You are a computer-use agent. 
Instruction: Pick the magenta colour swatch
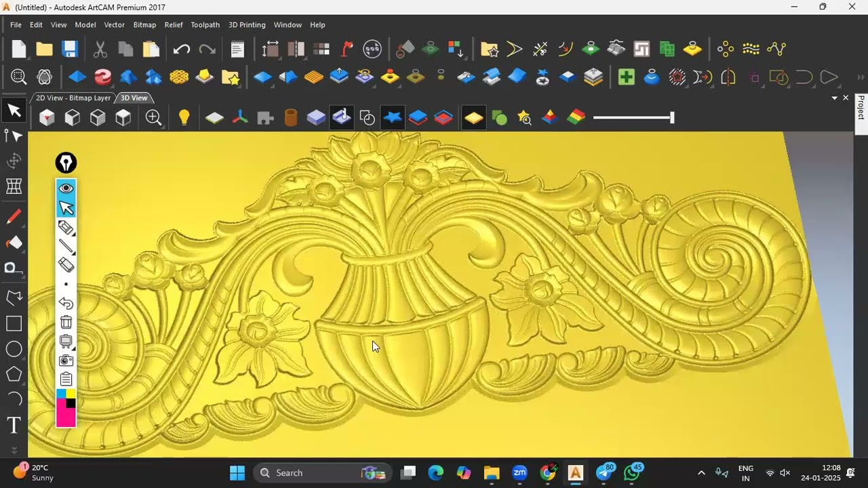[66, 418]
